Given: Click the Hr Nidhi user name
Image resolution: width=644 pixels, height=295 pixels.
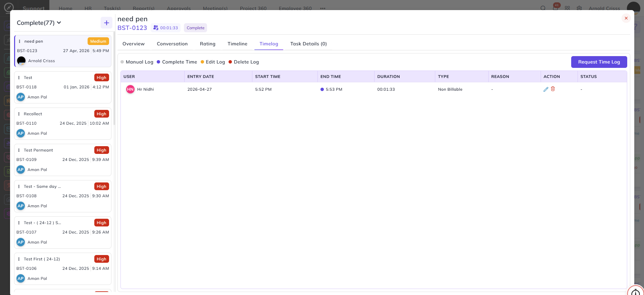Looking at the screenshot, I should coord(146,89).
